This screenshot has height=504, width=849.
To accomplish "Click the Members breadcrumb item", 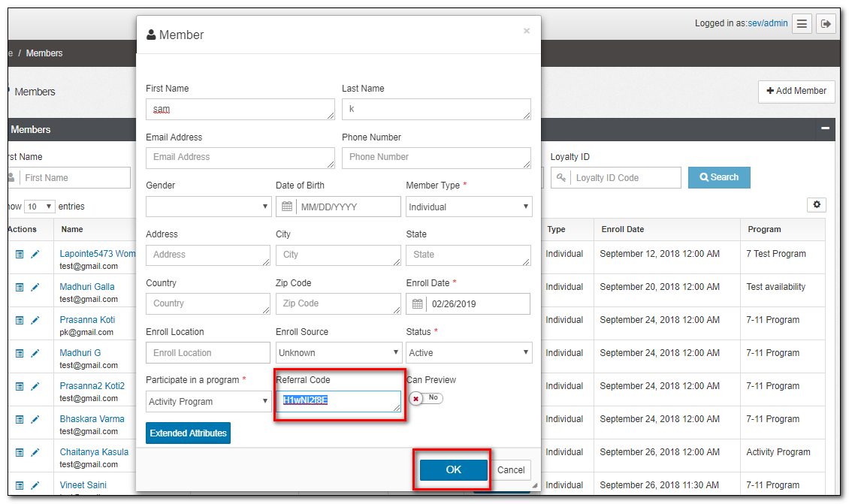I will (44, 53).
